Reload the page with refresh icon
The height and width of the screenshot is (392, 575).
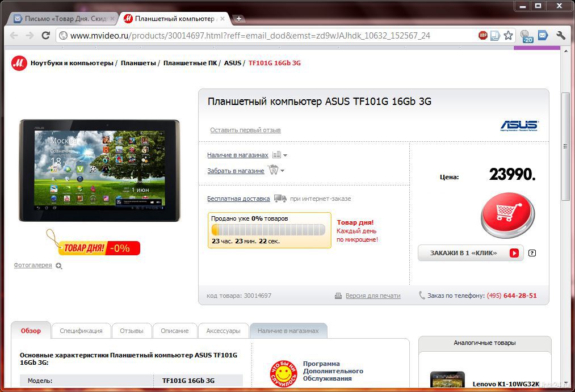45,36
